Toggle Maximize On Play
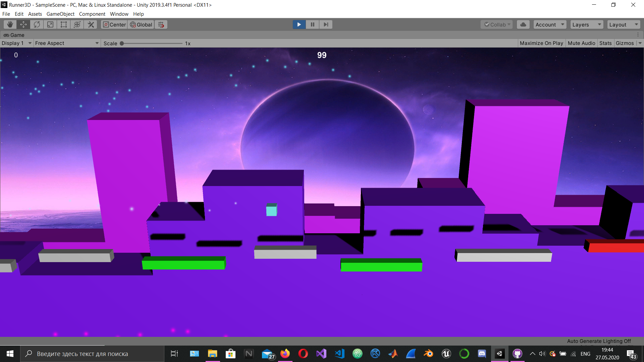The height and width of the screenshot is (362, 644). tap(541, 43)
